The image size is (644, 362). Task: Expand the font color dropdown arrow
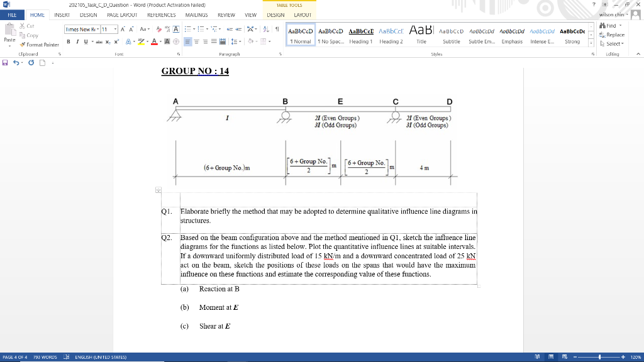pos(160,42)
